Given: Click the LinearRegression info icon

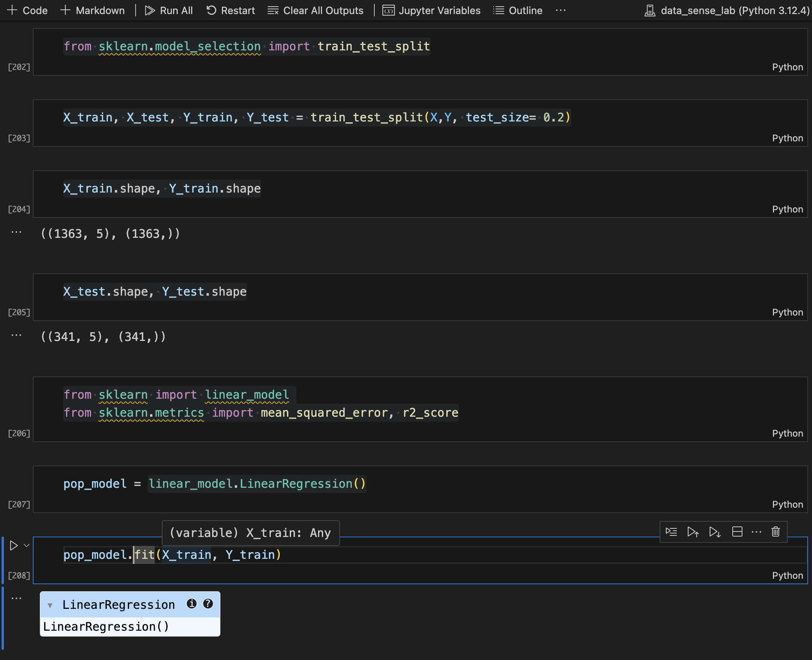Looking at the screenshot, I should [191, 604].
